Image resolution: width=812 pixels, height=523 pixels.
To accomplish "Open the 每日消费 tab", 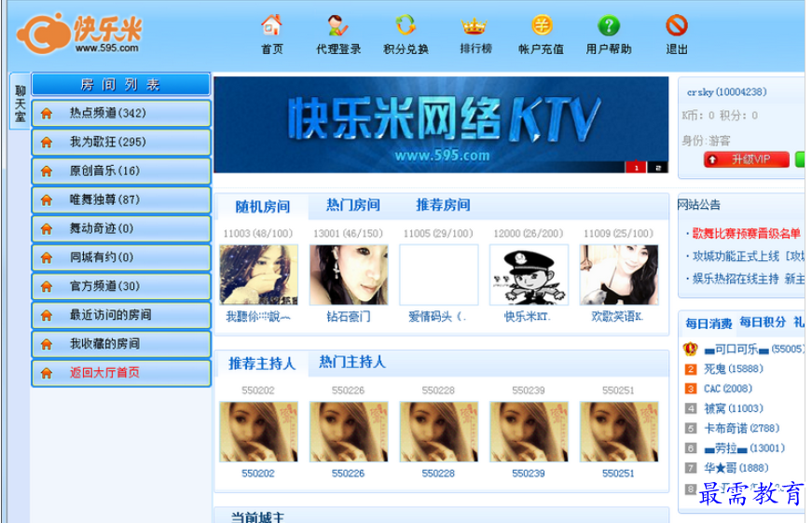I will pyautogui.click(x=709, y=323).
